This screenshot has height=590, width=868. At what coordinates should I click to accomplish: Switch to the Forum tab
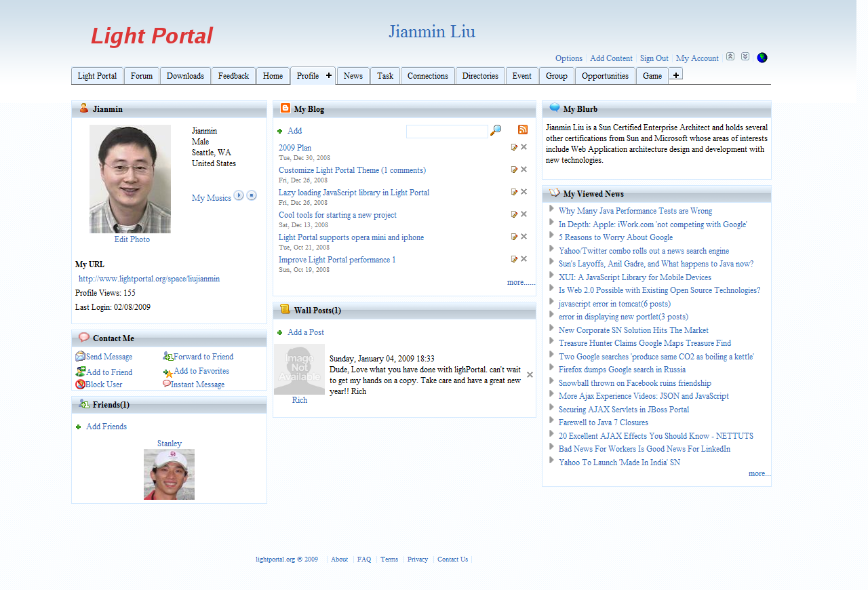click(142, 76)
